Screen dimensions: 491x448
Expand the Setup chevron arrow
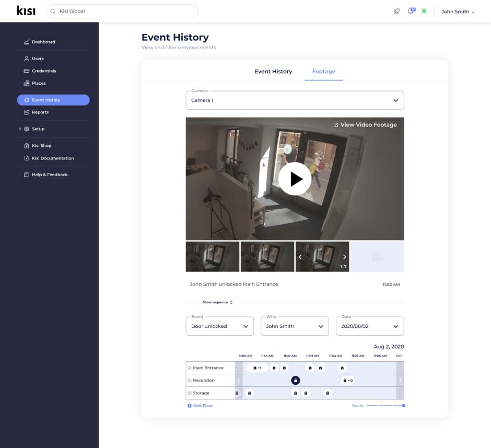pos(20,129)
